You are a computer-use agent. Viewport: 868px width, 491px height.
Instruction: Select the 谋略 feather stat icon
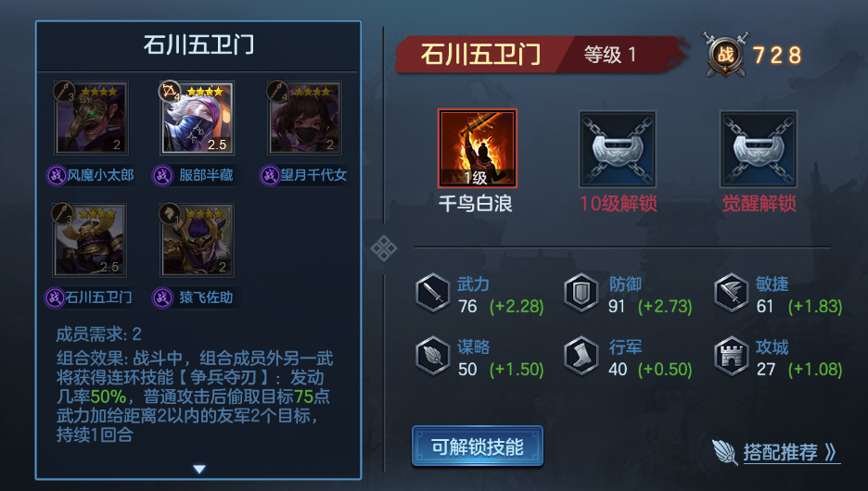[432, 356]
